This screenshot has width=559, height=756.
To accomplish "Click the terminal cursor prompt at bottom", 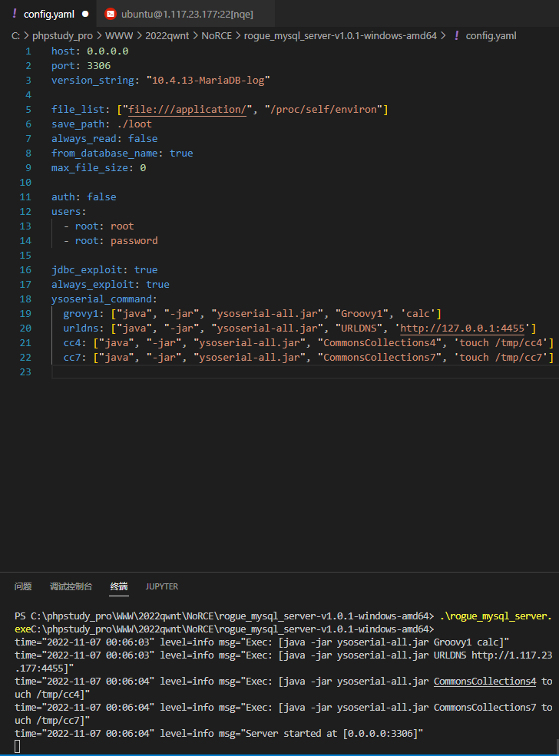I will tap(18, 746).
